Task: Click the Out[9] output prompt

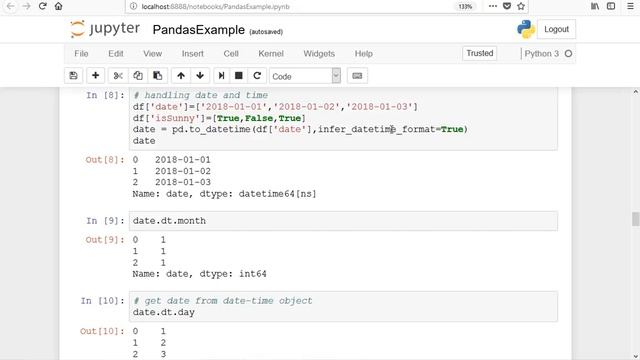Action: (104, 240)
